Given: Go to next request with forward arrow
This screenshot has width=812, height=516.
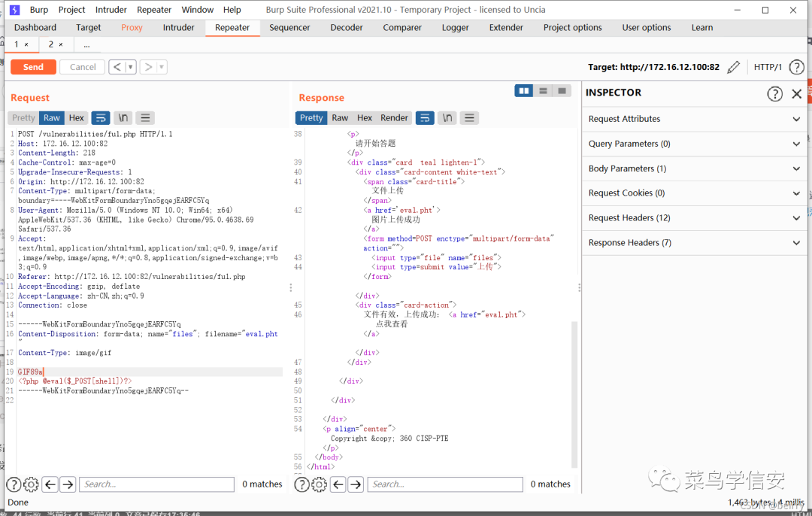Looking at the screenshot, I should click(x=148, y=67).
